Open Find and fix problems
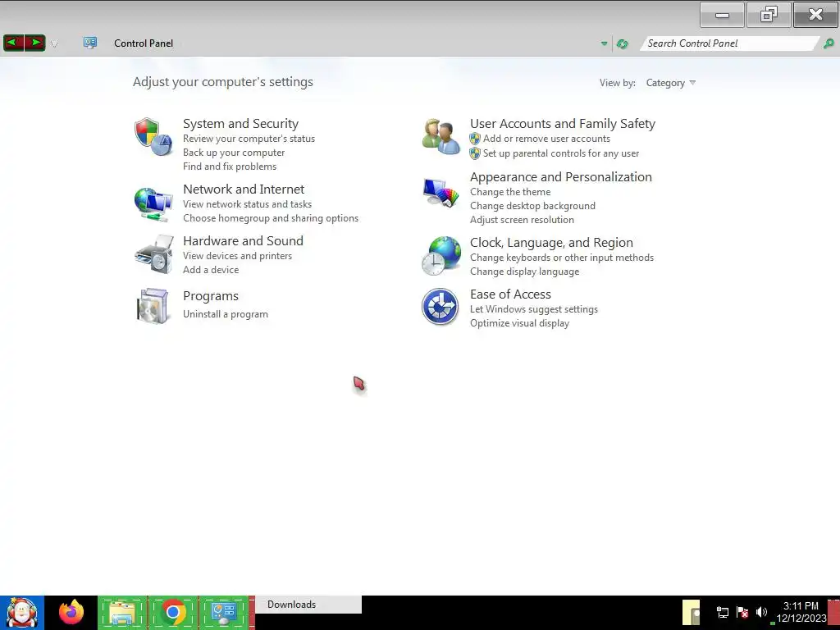Screen dimensions: 840x630 click(x=230, y=167)
